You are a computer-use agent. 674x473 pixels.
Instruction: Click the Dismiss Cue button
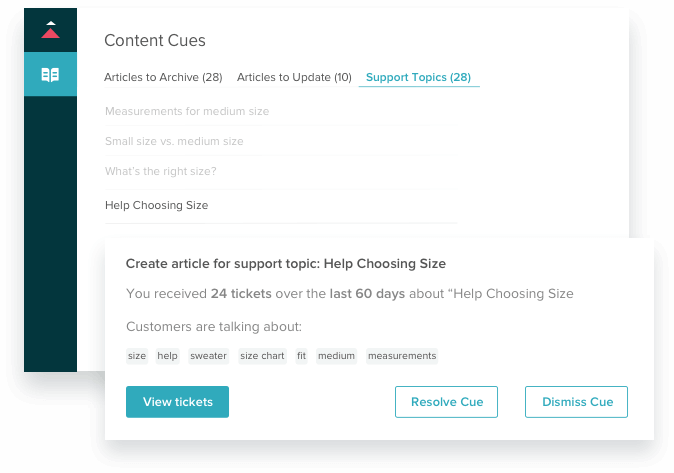point(576,402)
